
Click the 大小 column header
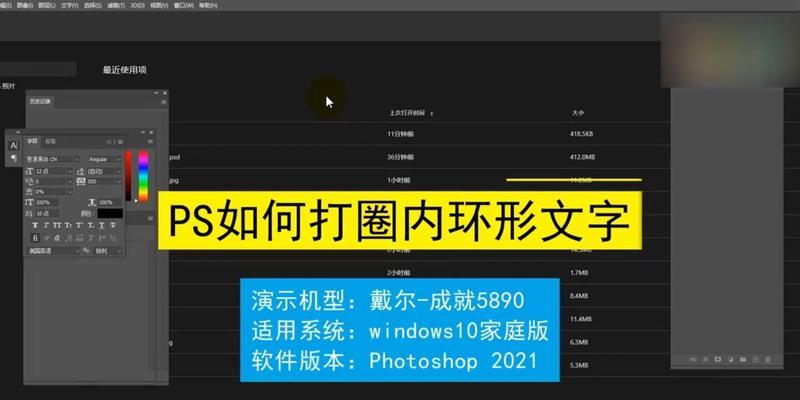[578, 112]
